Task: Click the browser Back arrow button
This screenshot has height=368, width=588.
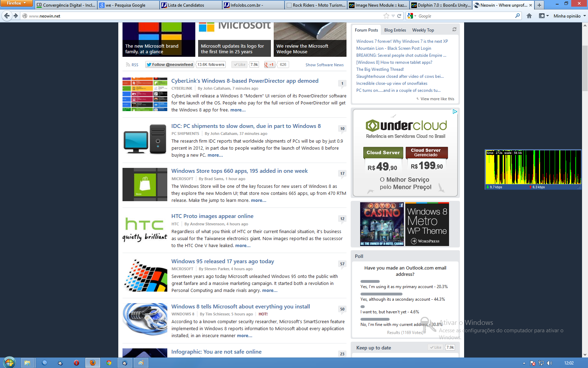Action: pyautogui.click(x=7, y=16)
